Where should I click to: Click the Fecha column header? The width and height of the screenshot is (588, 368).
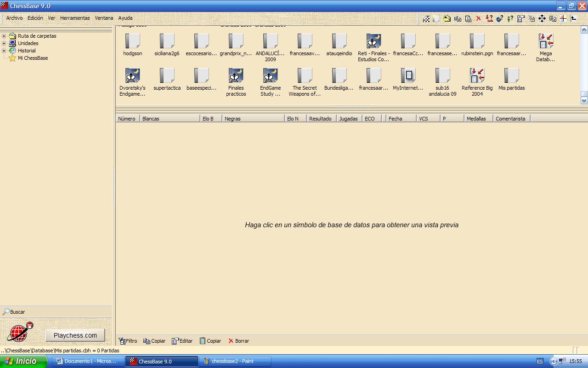pyautogui.click(x=401, y=119)
